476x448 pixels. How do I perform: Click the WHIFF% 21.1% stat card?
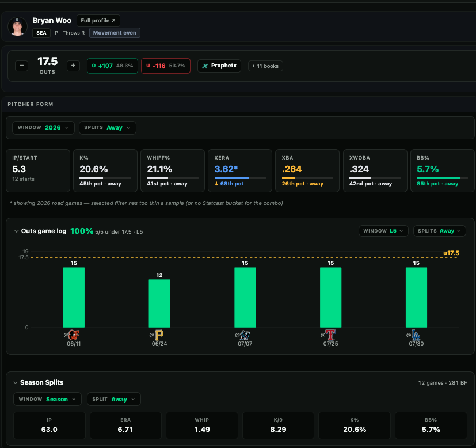pyautogui.click(x=173, y=170)
